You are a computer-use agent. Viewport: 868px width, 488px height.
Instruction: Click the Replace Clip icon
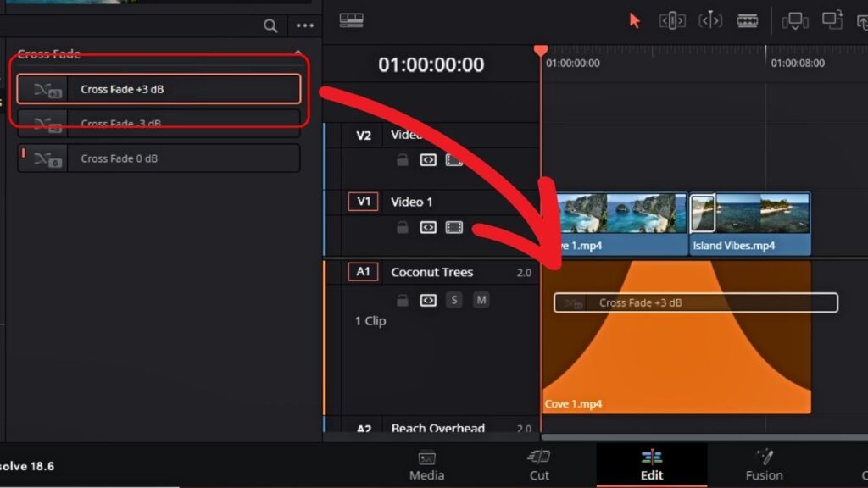[x=832, y=20]
